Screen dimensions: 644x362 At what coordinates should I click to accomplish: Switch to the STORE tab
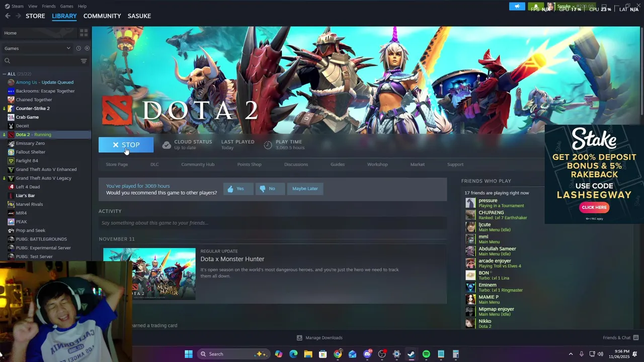[35, 16]
